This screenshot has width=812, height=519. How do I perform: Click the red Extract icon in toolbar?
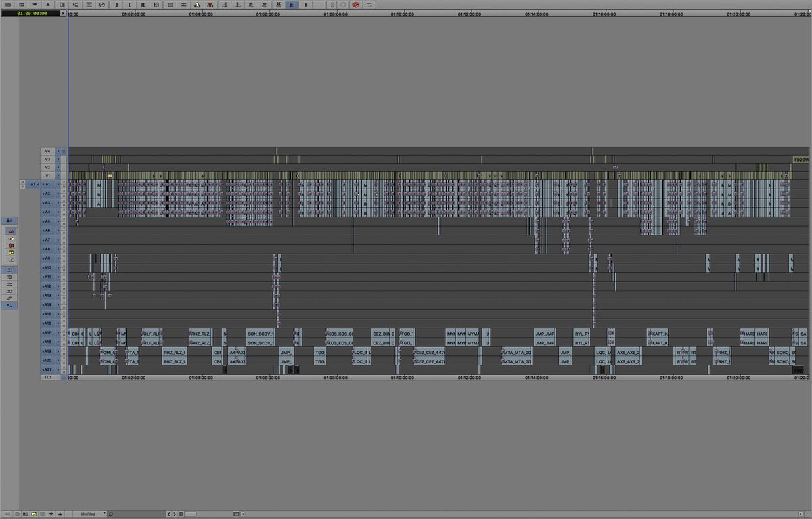(x=210, y=5)
